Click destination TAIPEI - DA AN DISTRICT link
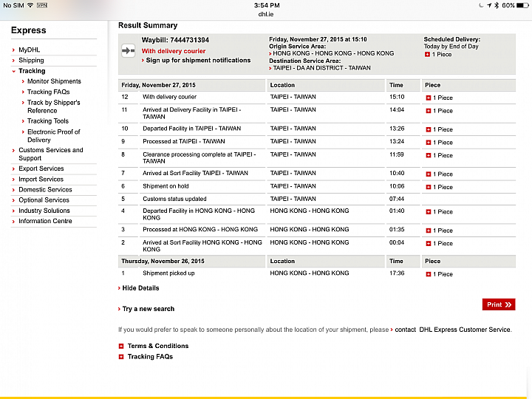Image resolution: width=532 pixels, height=399 pixels. 321,68
